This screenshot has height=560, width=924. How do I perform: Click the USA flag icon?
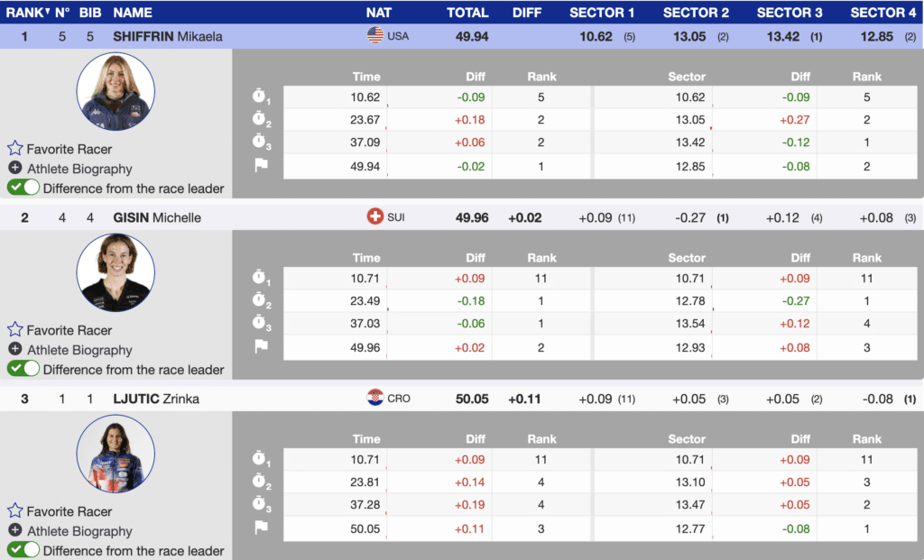[374, 36]
